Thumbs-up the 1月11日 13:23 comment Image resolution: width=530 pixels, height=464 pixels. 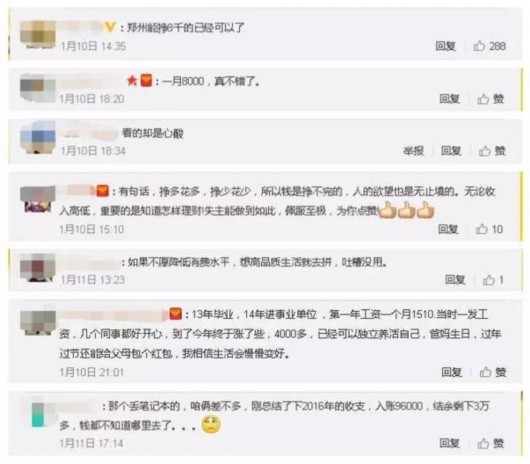(493, 279)
